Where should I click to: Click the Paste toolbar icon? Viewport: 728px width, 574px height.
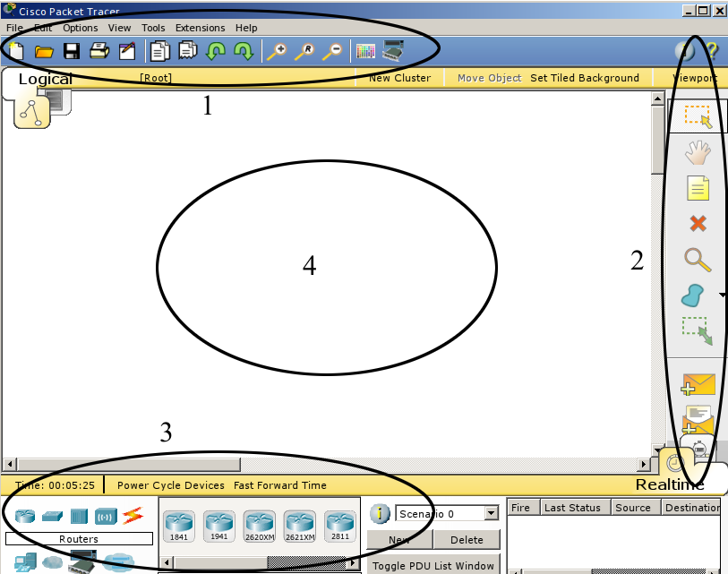[188, 51]
